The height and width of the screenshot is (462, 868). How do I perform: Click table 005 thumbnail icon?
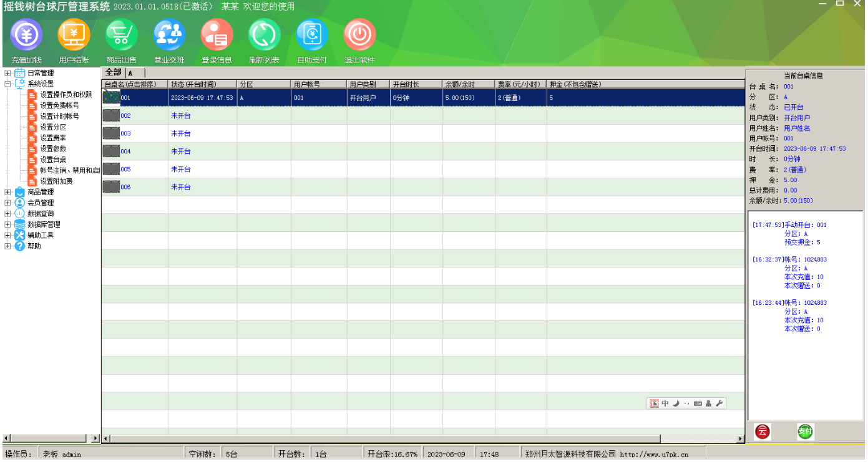pyautogui.click(x=111, y=169)
